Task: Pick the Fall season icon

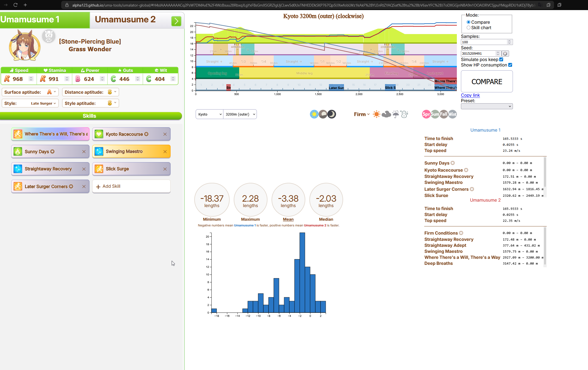Action: tap(444, 114)
